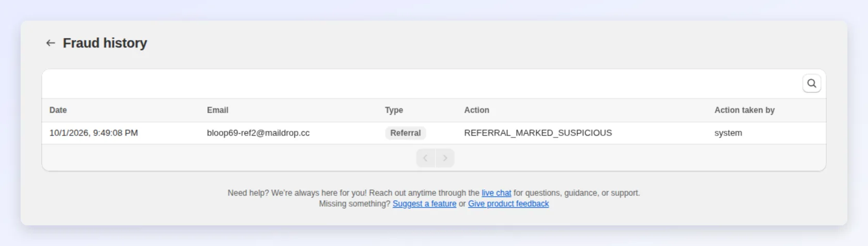Click the Fraud history page title

105,43
